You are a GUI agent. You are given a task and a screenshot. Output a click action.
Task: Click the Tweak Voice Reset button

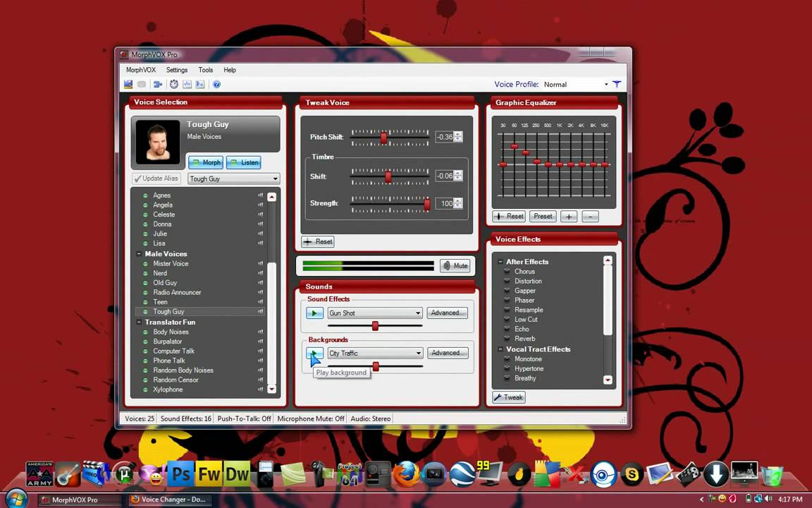tap(318, 241)
